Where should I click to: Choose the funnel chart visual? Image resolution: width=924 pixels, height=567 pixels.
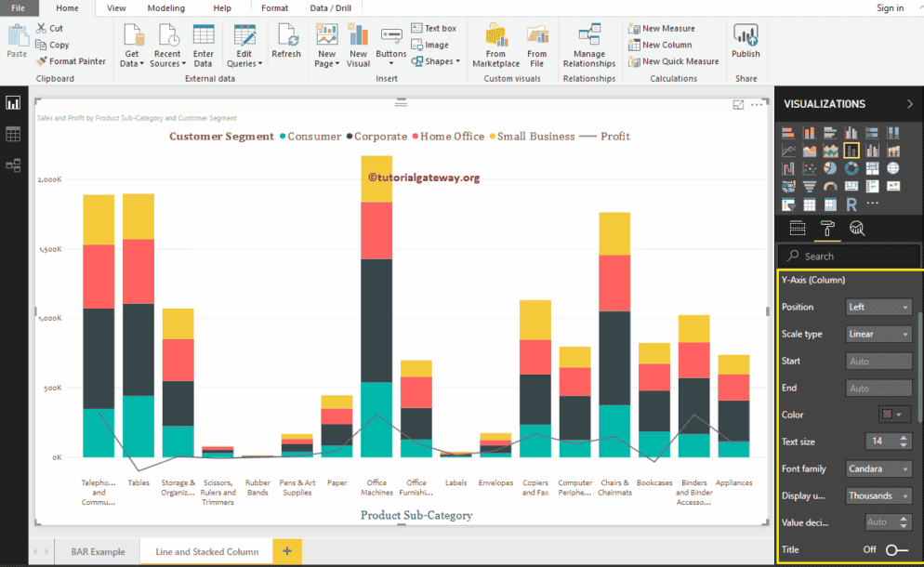point(810,186)
